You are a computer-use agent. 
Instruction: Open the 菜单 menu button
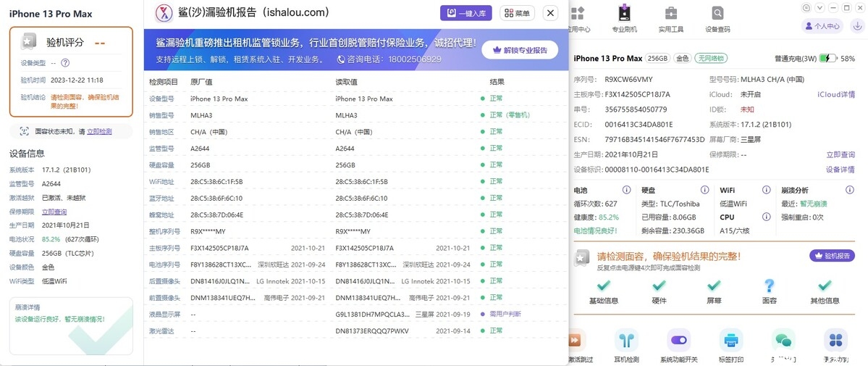(x=518, y=13)
